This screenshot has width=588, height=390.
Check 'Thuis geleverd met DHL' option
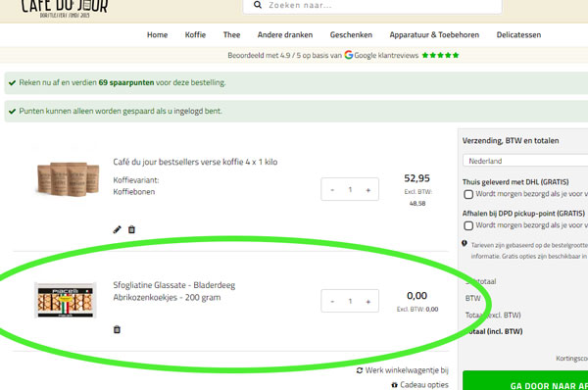[x=468, y=194]
